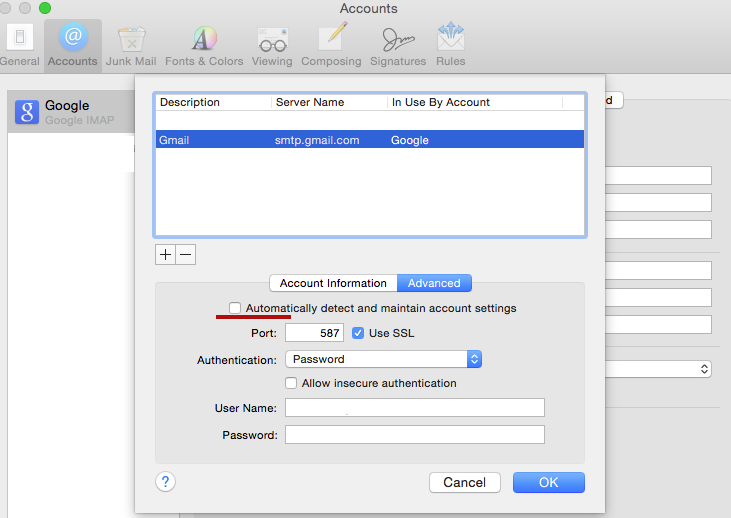This screenshot has height=518, width=731.
Task: Open the Authentication Password dropdown
Action: 383,359
